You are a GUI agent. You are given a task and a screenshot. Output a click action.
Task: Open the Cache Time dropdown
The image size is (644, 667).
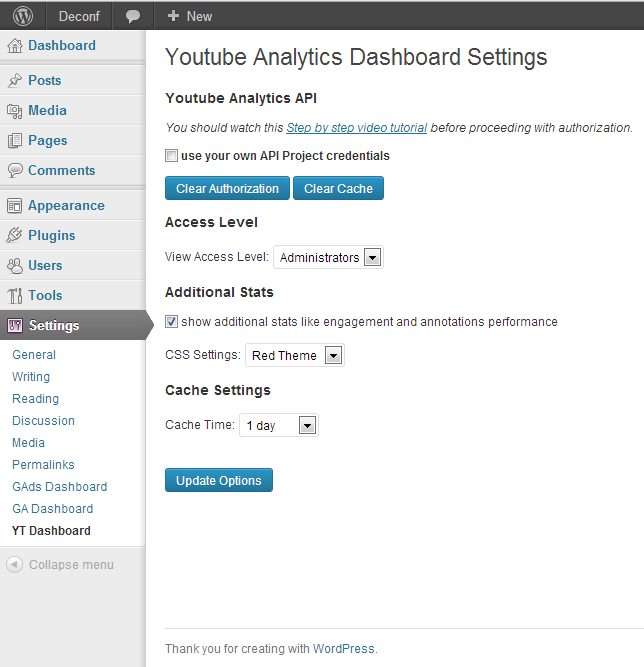pyautogui.click(x=279, y=425)
